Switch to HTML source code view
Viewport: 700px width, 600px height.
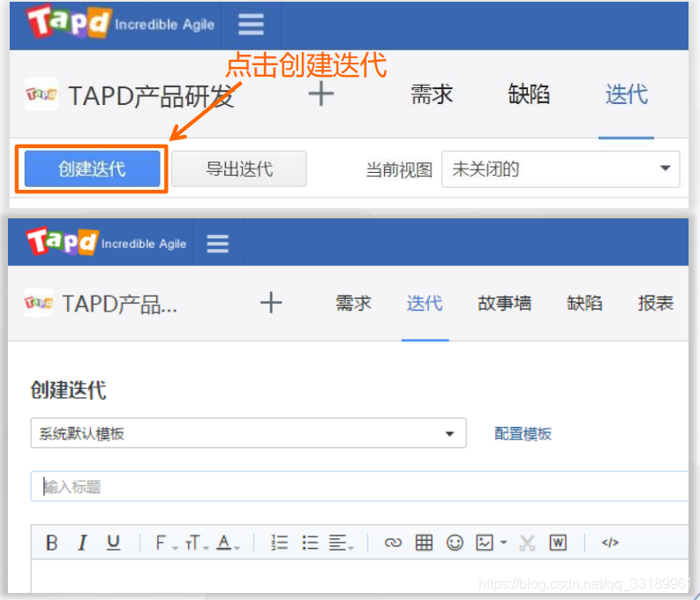coord(610,543)
